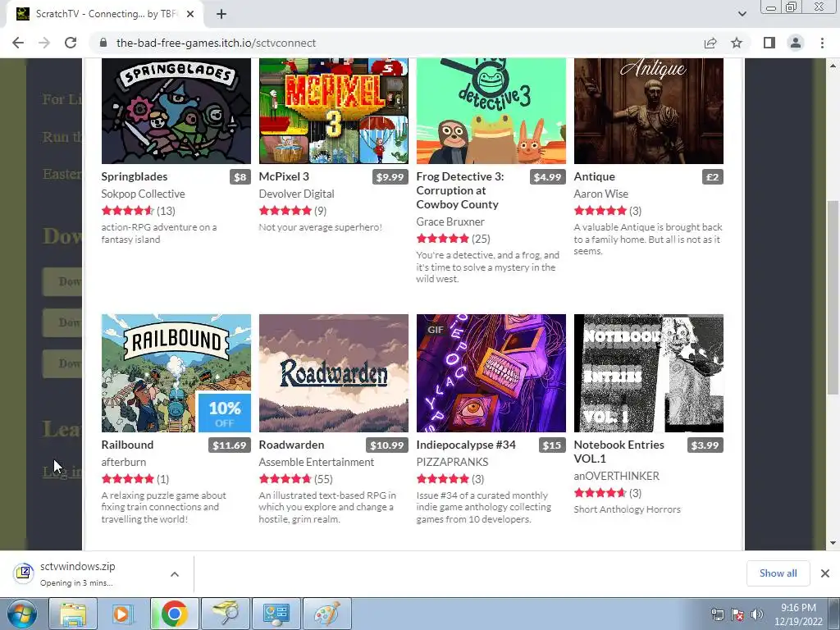
Task: Open the side panel icon
Action: [x=769, y=43]
